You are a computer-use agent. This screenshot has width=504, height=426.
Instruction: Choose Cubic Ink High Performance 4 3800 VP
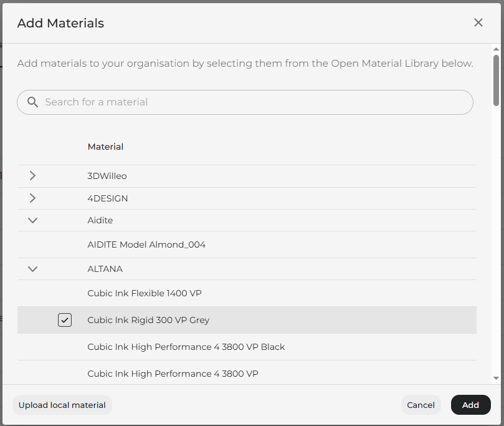[x=247, y=373]
